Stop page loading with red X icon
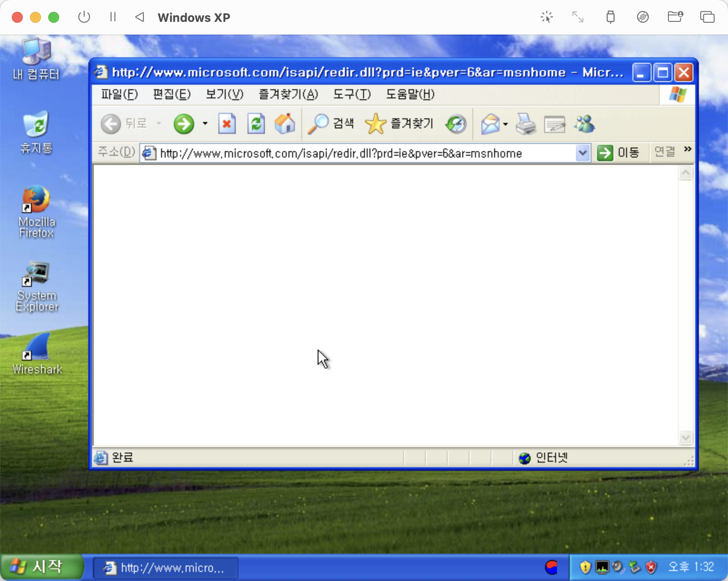This screenshot has height=581, width=728. [x=227, y=124]
